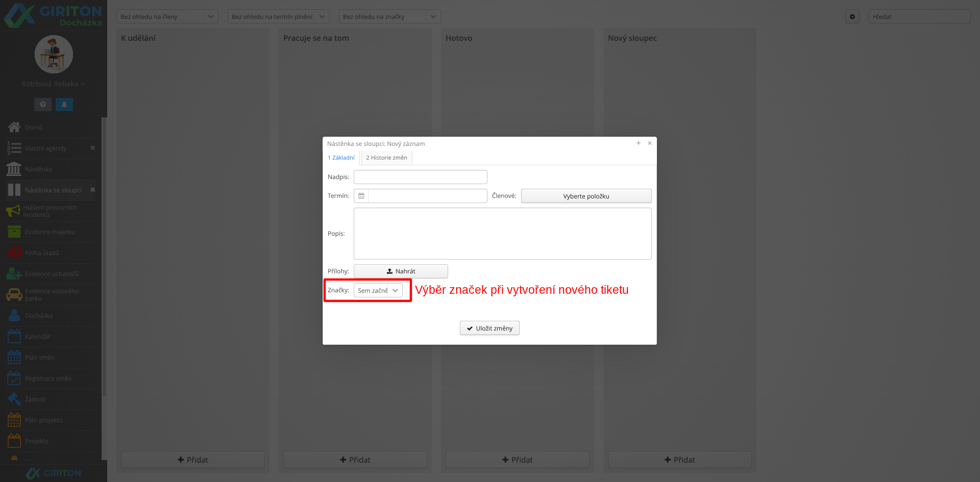Click the Kniha úrazů ambulance icon
This screenshot has width=980, height=482.
click(14, 252)
